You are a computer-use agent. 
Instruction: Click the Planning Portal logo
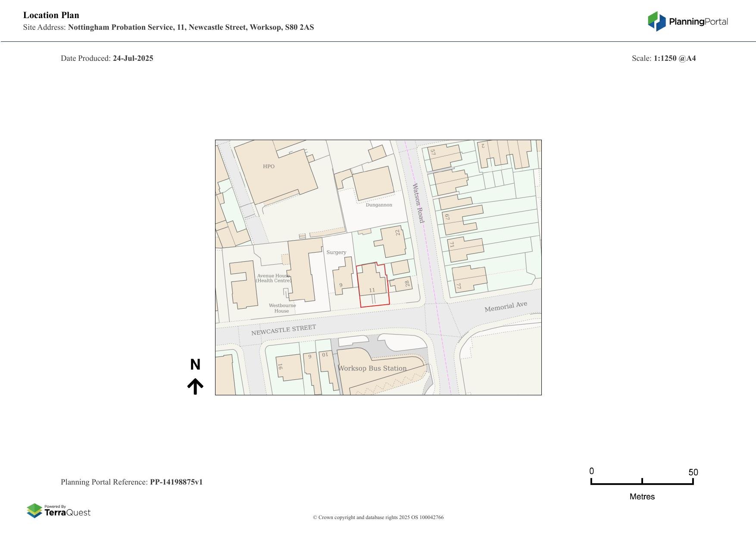coord(687,22)
